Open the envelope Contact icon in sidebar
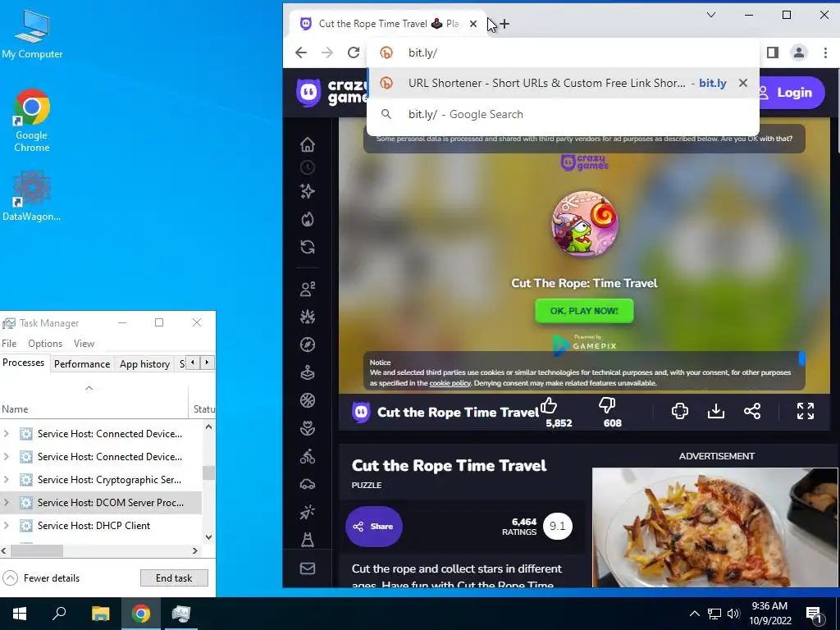The height and width of the screenshot is (630, 840). click(x=308, y=568)
